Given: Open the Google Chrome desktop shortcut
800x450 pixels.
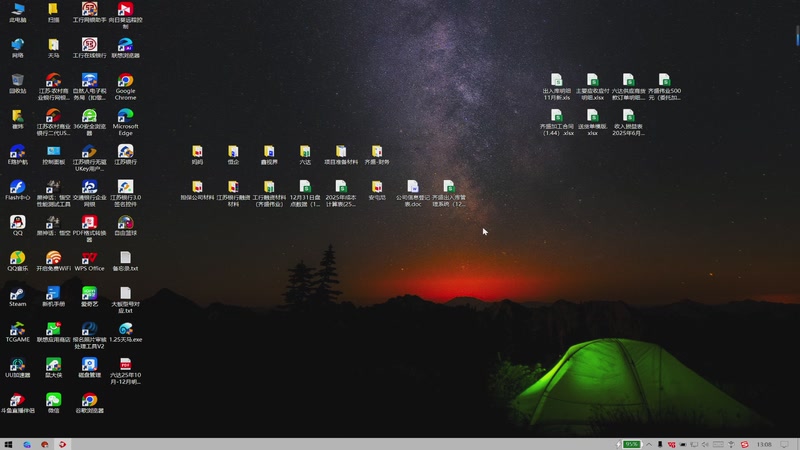Looking at the screenshot, I should pyautogui.click(x=125, y=86).
